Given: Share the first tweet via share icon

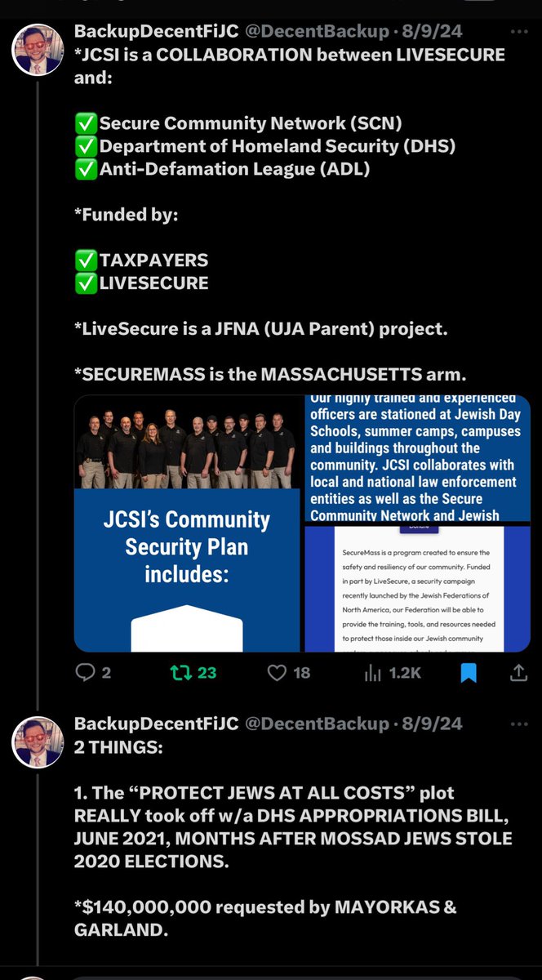Looking at the screenshot, I should pos(518,672).
